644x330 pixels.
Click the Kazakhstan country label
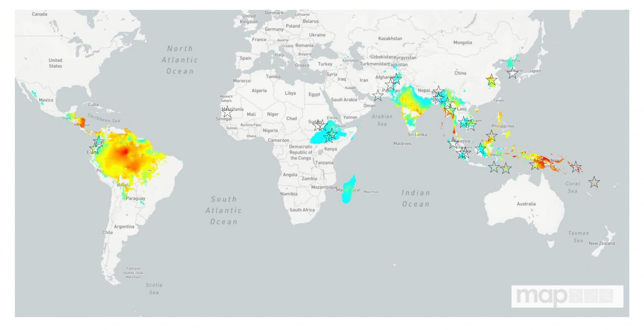390,39
